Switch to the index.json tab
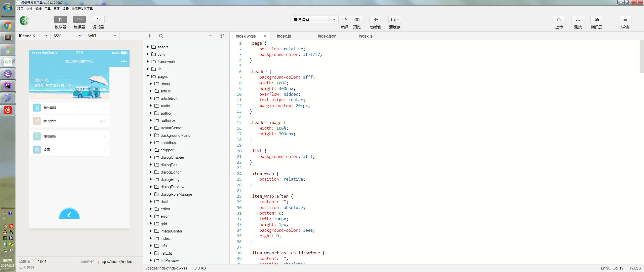 click(327, 36)
